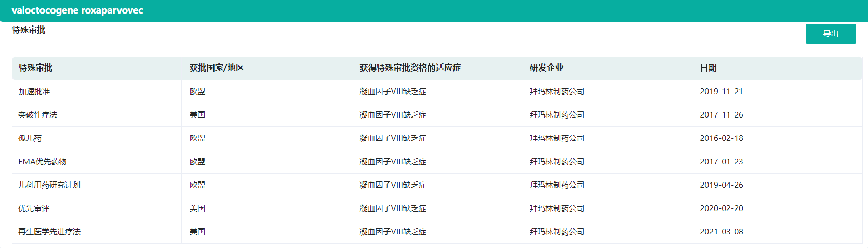Select the 儿科用药研究计划 cell

49,185
